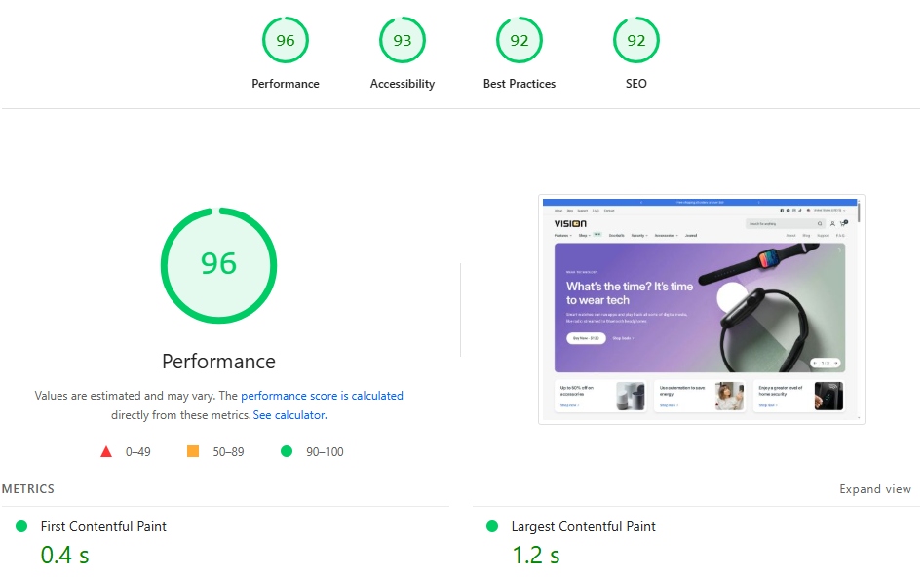Image resolution: width=924 pixels, height=577 pixels.
Task: Toggle Expand view for metrics
Action: [x=875, y=489]
